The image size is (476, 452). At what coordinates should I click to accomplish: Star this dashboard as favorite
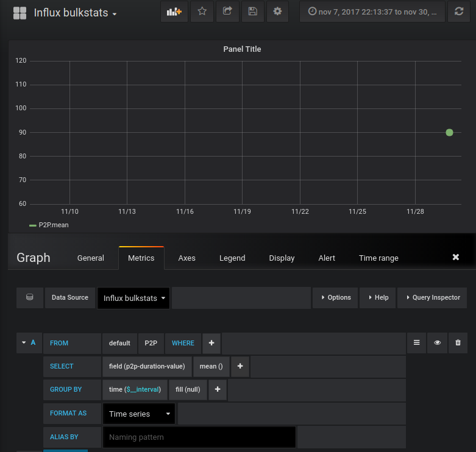pos(202,12)
